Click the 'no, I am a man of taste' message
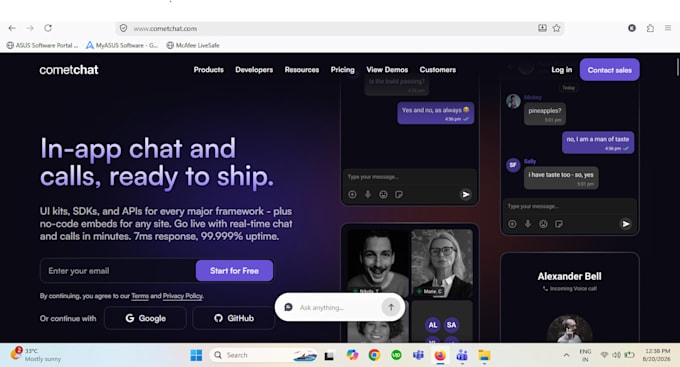This screenshot has width=680, height=367. coord(598,143)
